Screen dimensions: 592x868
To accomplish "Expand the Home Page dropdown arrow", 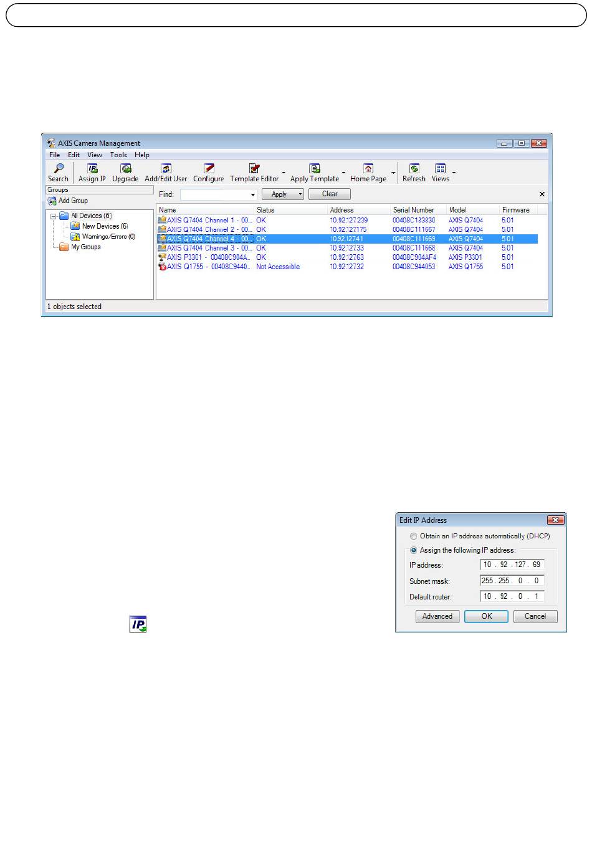I will click(x=393, y=173).
